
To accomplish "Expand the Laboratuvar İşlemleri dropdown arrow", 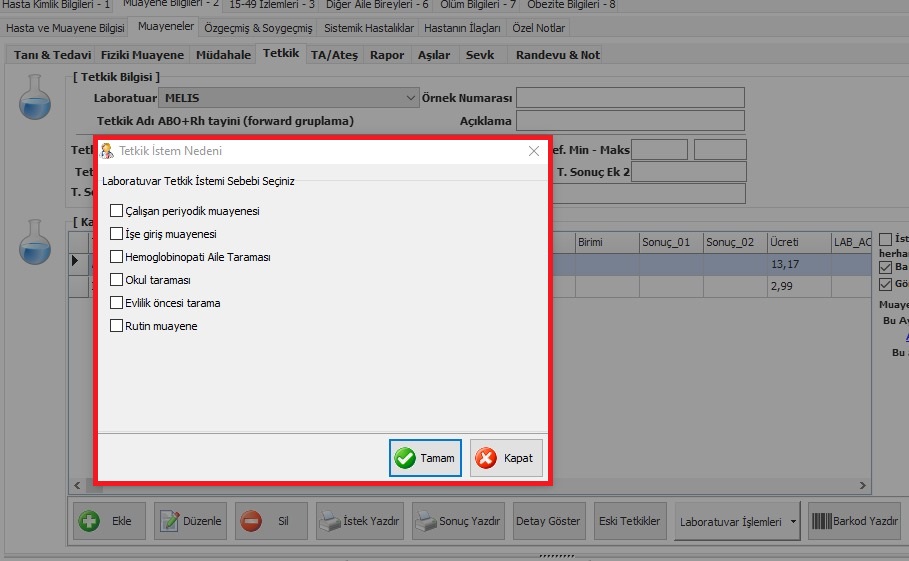I will pos(793,521).
